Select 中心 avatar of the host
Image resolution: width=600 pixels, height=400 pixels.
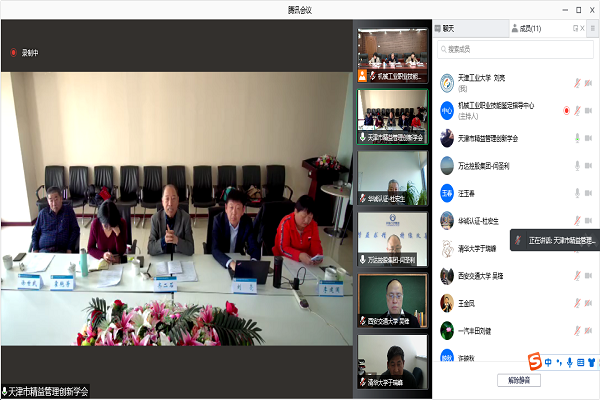(447, 111)
